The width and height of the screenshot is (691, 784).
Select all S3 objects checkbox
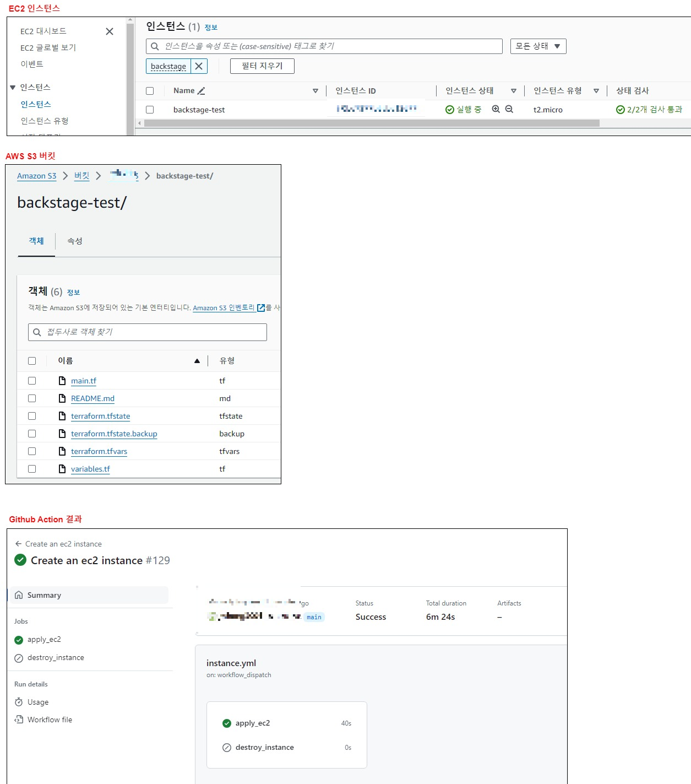click(x=32, y=361)
